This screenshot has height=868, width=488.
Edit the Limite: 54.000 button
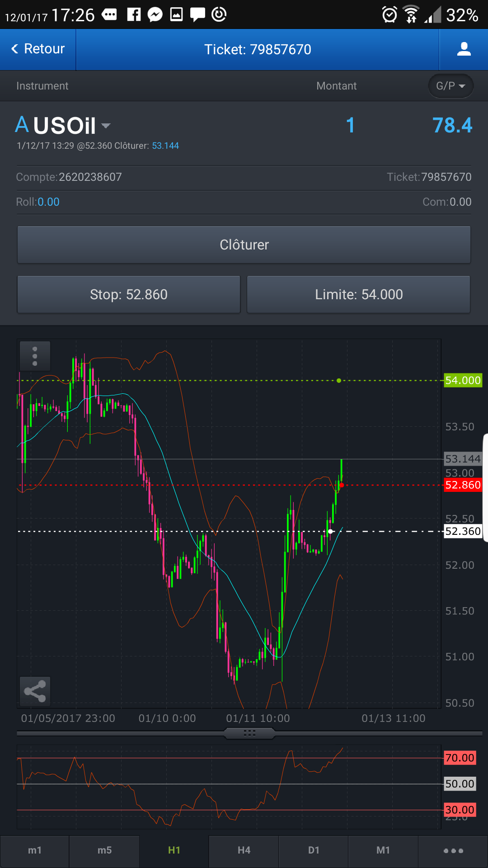[x=359, y=294]
